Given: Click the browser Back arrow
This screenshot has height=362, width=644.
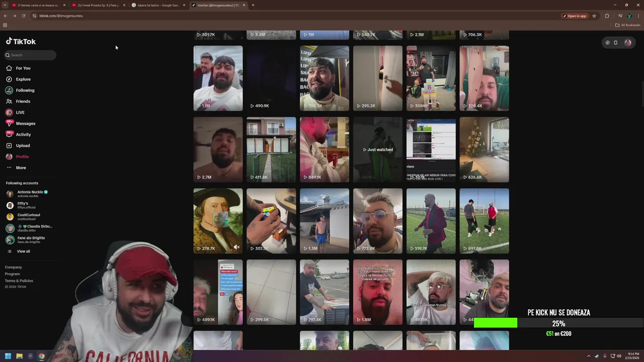Looking at the screenshot, I should click(x=6, y=16).
